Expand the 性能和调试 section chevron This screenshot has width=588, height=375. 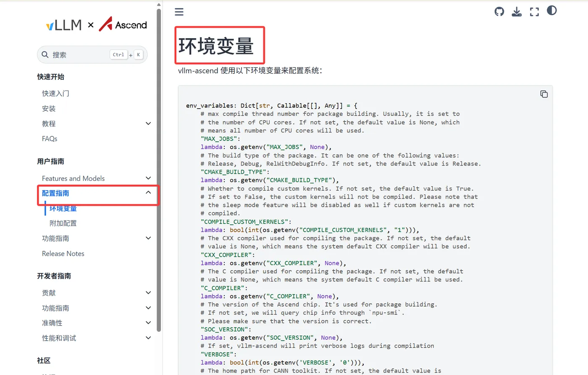[x=148, y=338]
